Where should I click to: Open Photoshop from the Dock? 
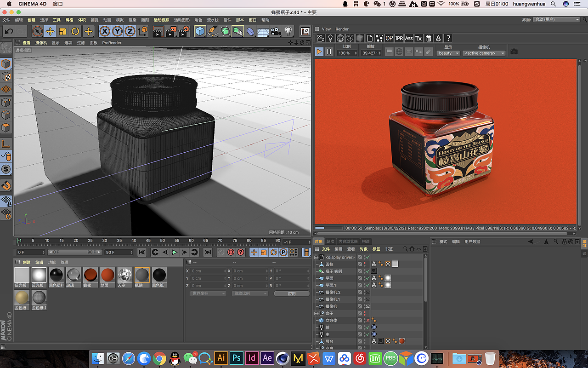[x=237, y=358]
